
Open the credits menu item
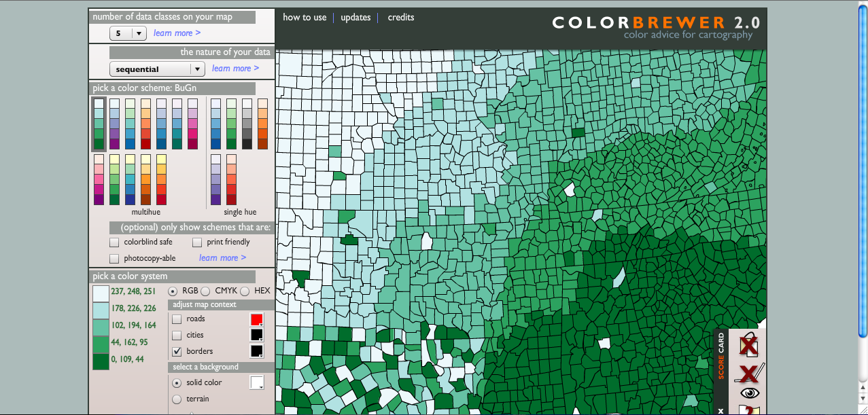coord(401,18)
